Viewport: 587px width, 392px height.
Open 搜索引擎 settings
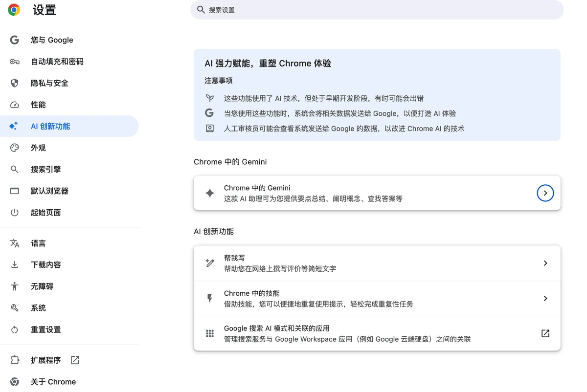click(69, 169)
